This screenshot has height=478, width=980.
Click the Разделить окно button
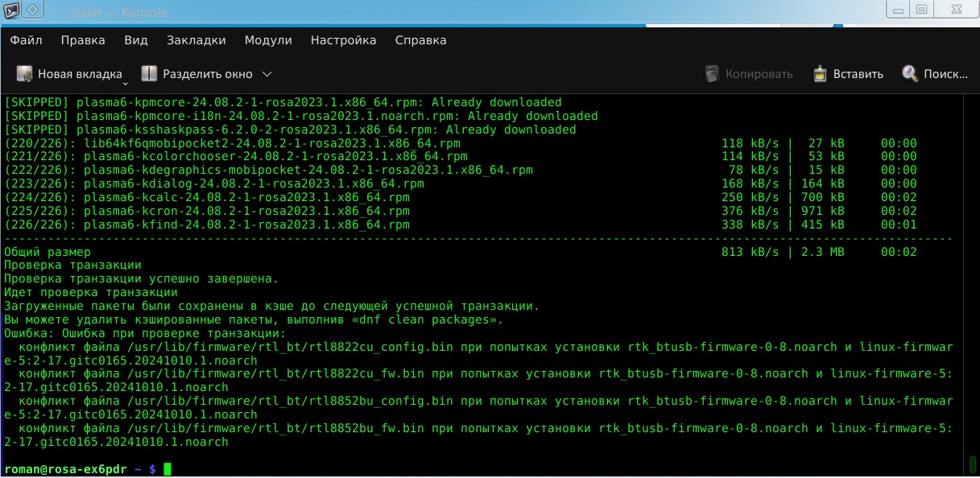[196, 74]
